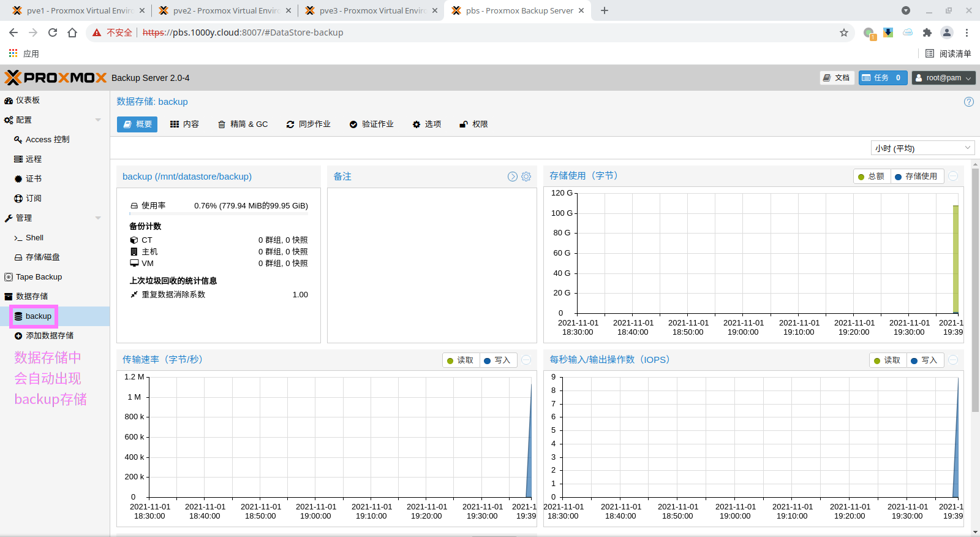Open the notes settings gear icon

pos(526,177)
